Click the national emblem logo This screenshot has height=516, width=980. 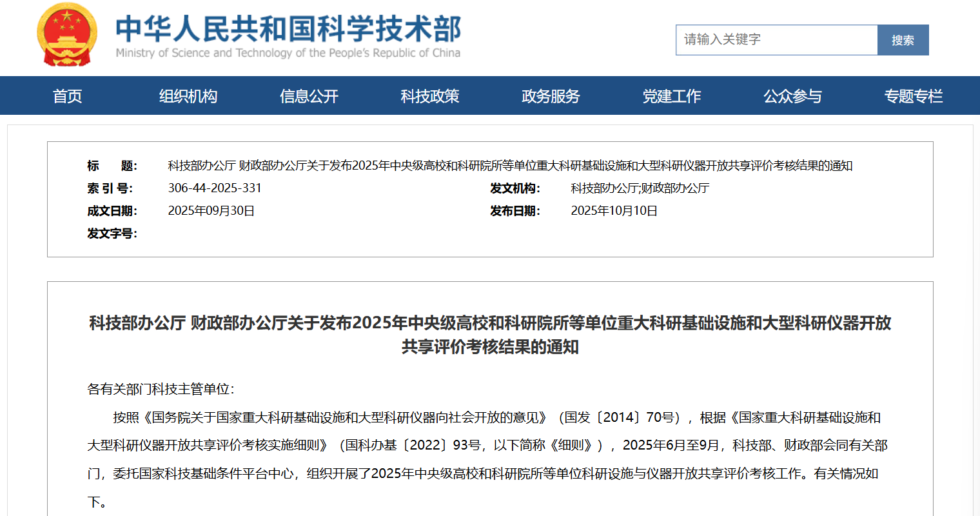tap(67, 35)
